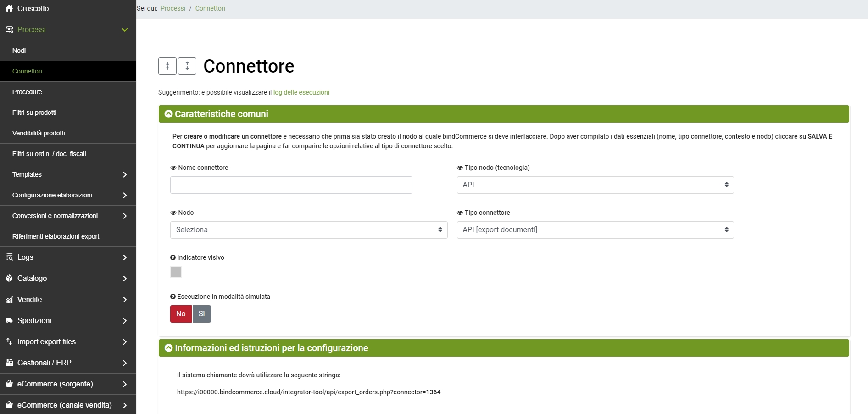The height and width of the screenshot is (414, 868).
Task: Go to Processi in the breadcrumb
Action: [173, 8]
